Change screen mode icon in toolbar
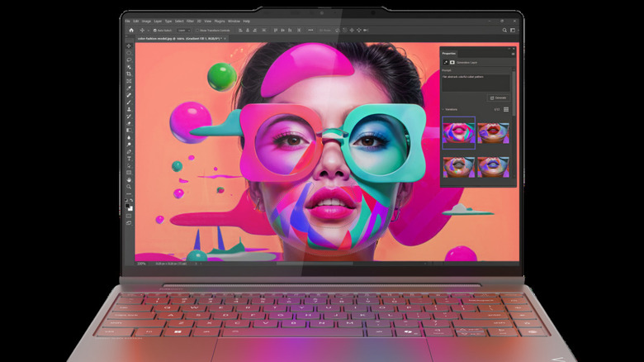The width and height of the screenshot is (644, 362). (129, 224)
